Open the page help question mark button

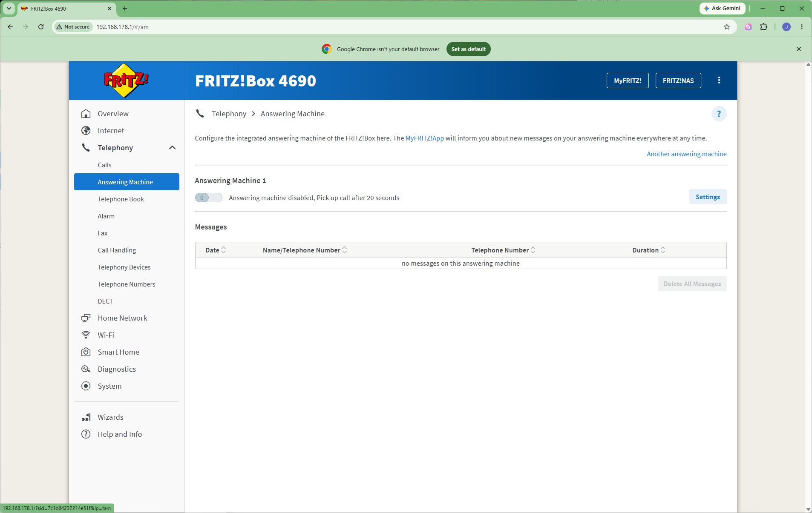coord(719,114)
